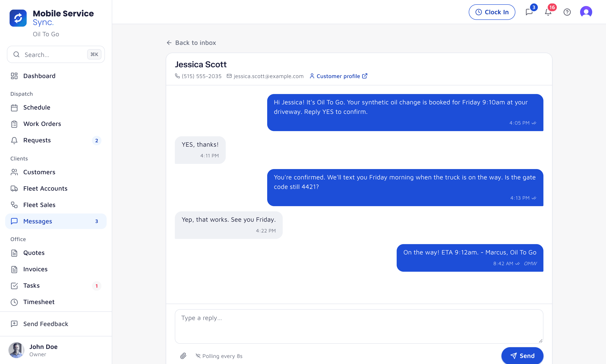Click the help question mark icon
This screenshot has width=606, height=364.
coord(567,12)
